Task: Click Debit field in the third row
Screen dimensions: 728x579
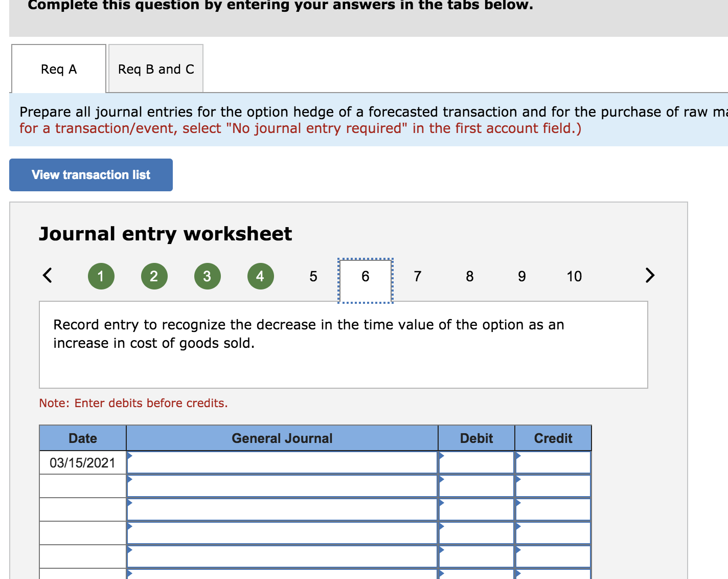Action: pyautogui.click(x=476, y=510)
